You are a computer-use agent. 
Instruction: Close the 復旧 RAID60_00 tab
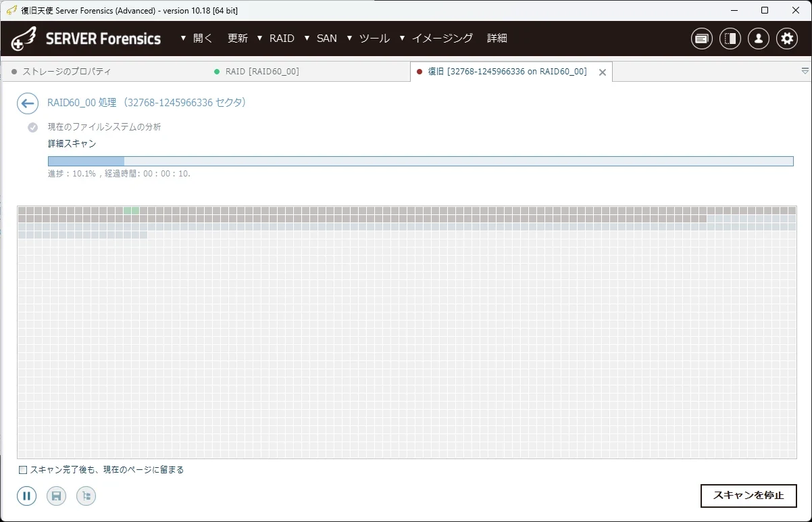[603, 72]
